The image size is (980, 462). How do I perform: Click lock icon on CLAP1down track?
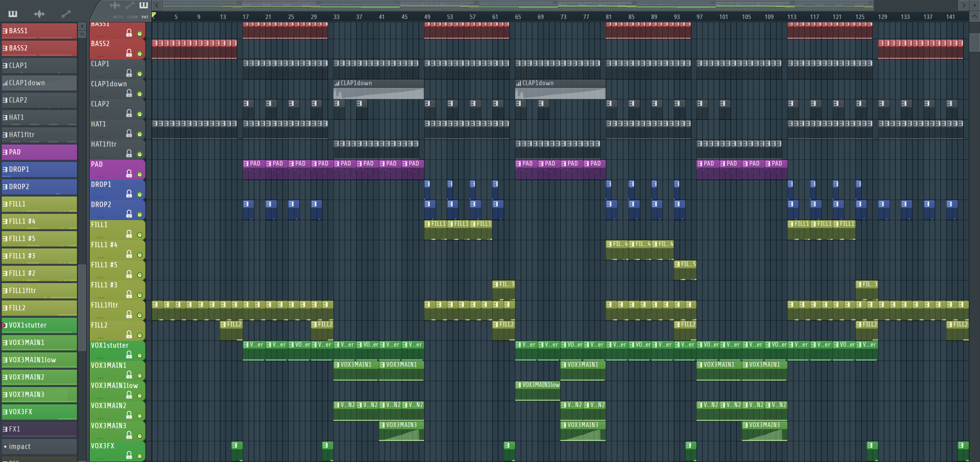tap(129, 93)
